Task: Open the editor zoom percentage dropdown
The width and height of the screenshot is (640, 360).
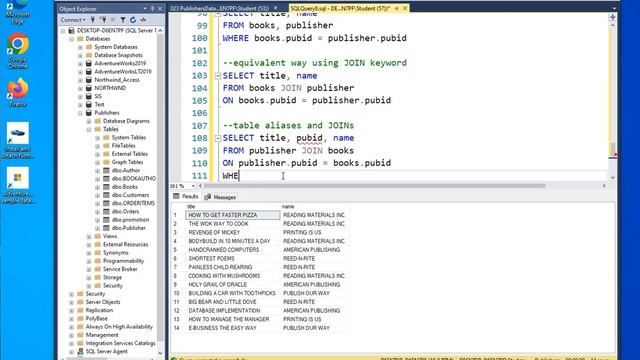Action: click(193, 186)
